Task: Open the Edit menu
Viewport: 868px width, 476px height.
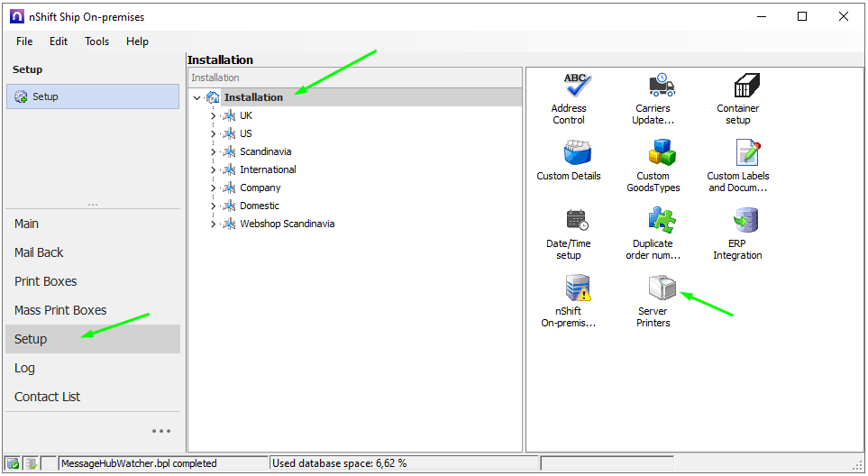Action: pos(59,41)
